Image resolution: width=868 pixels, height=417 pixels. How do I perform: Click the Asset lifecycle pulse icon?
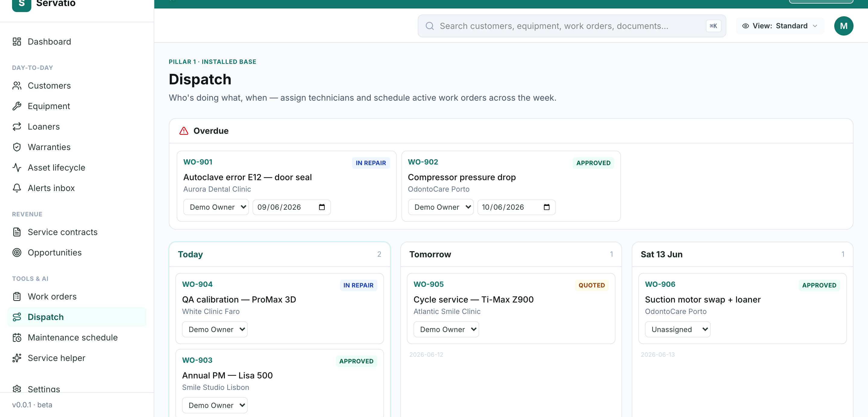tap(17, 168)
